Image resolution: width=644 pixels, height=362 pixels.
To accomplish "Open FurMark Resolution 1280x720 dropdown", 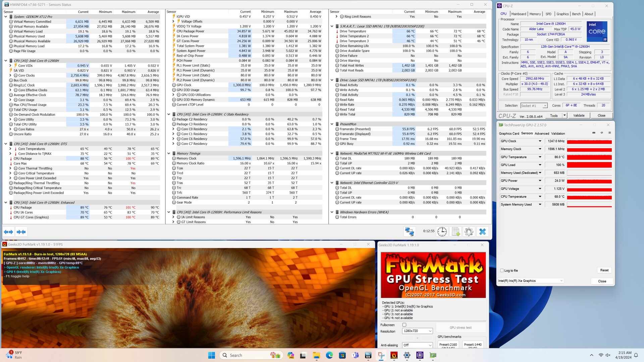I will 417,331.
